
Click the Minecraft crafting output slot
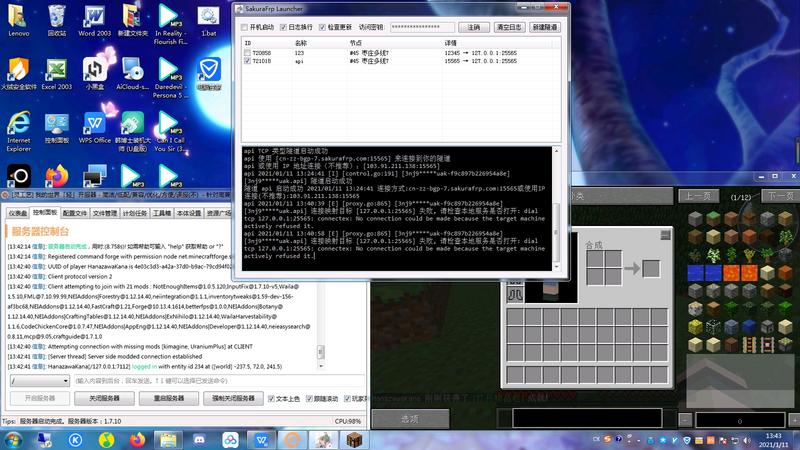651,268
